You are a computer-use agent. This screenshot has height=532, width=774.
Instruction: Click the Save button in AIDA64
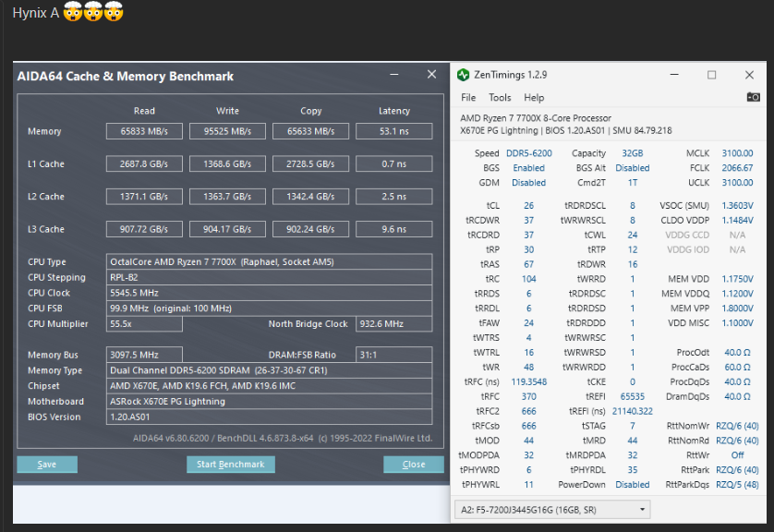point(47,465)
